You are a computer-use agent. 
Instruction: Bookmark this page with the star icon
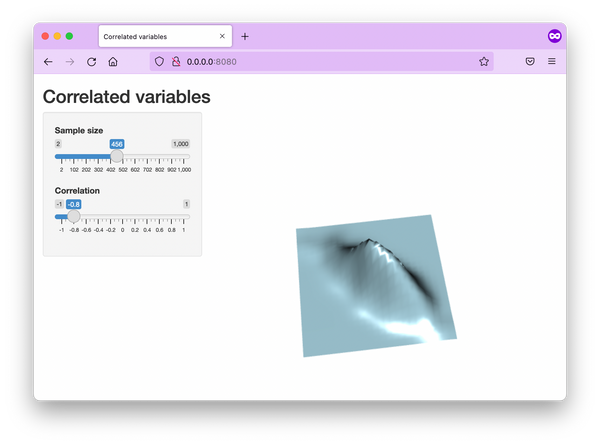coord(484,62)
